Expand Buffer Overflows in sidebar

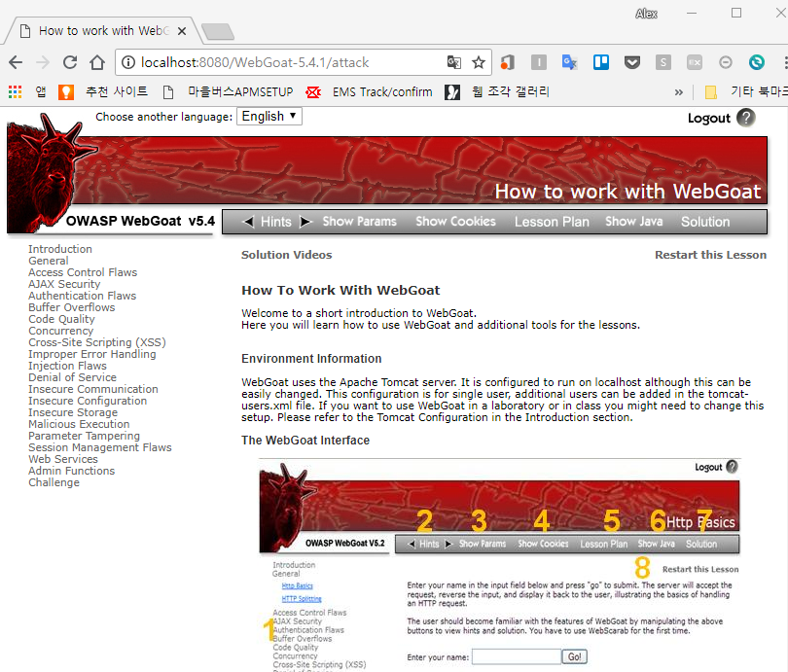71,307
